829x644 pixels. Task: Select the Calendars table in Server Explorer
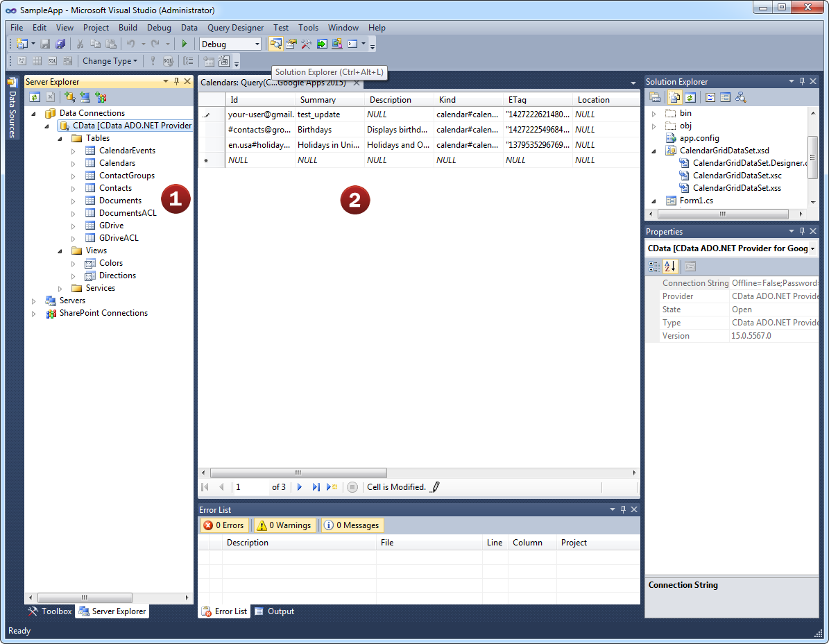pos(117,163)
